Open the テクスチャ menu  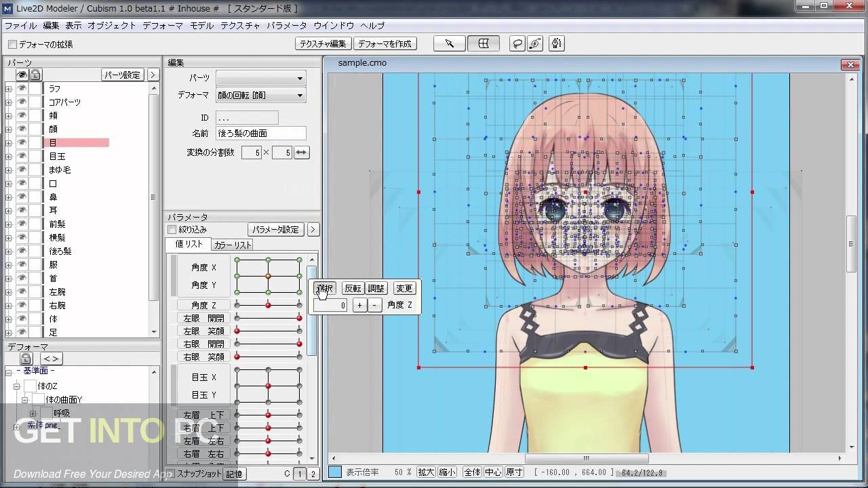[239, 26]
